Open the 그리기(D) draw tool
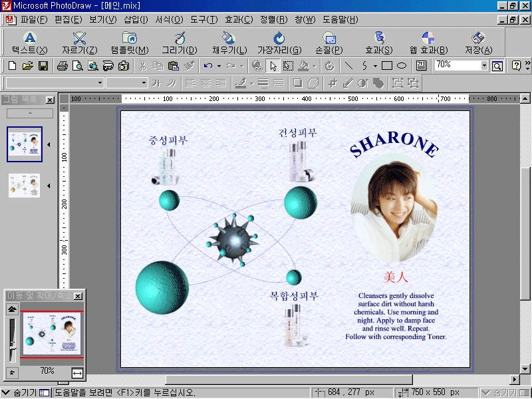 [180, 43]
